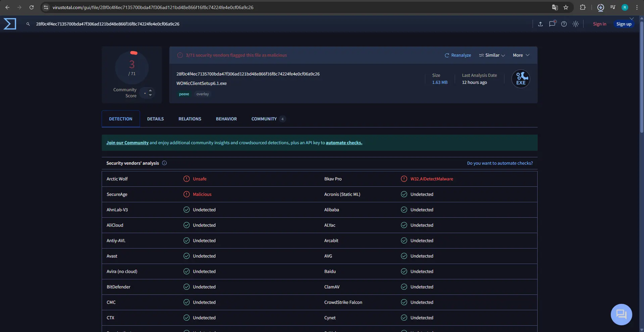Expand the Similar dropdown

pyautogui.click(x=492, y=55)
